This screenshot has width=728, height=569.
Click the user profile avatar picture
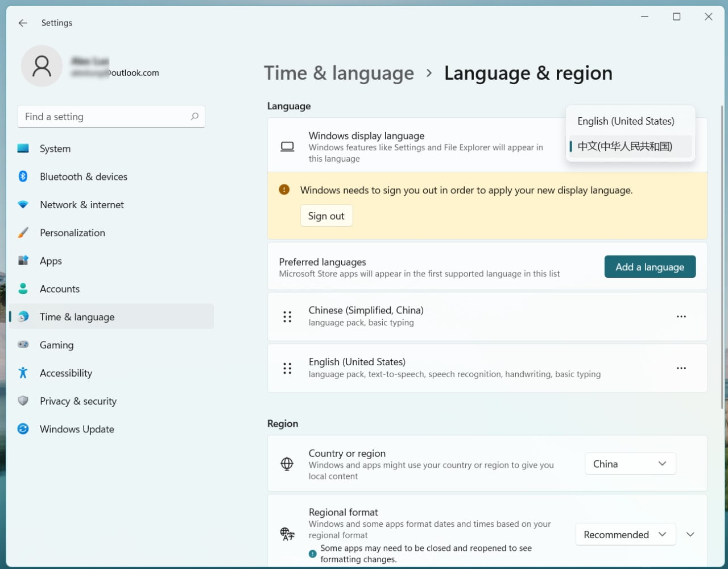[x=42, y=66]
